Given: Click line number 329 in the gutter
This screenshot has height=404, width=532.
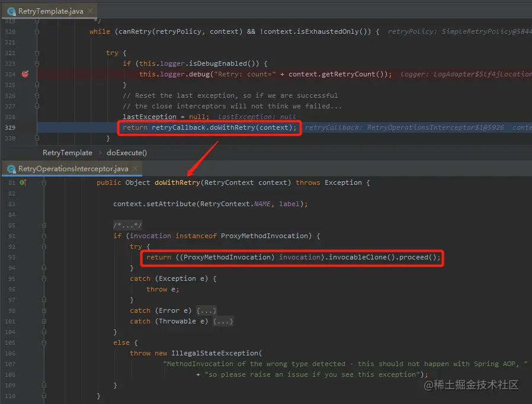Looking at the screenshot, I should (x=10, y=127).
